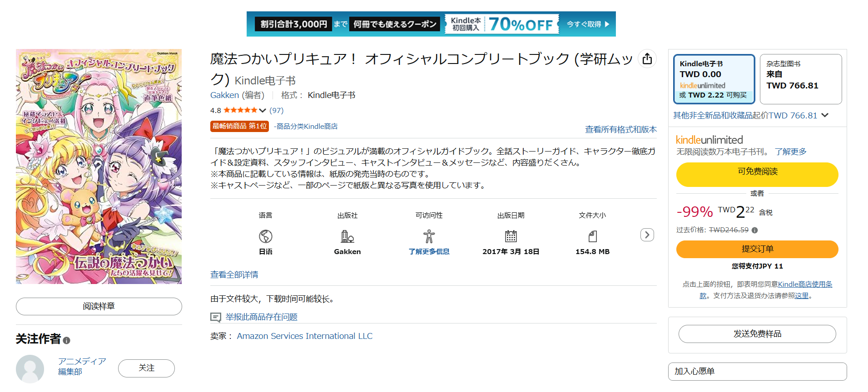Click 查看所有格式和版本 link

(x=621, y=129)
